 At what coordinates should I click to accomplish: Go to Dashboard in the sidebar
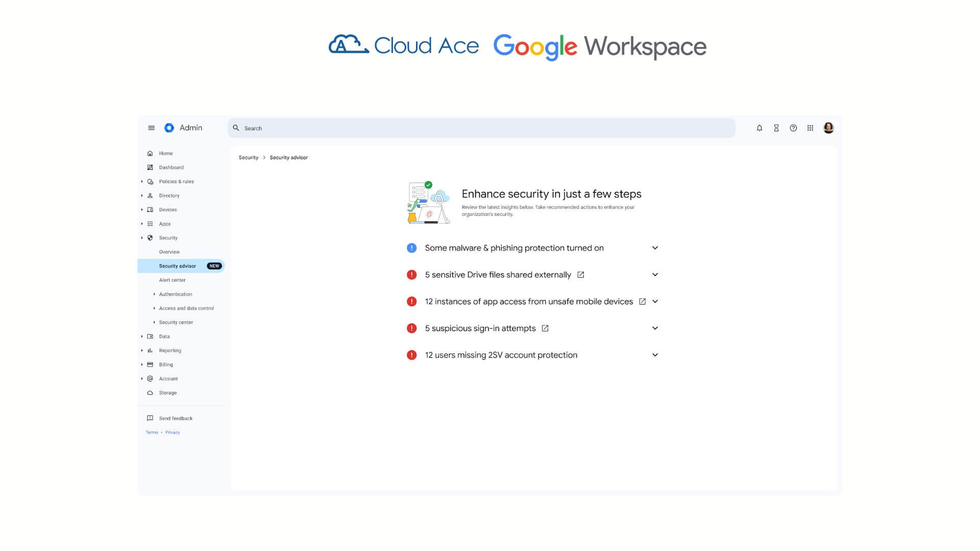[x=171, y=167]
